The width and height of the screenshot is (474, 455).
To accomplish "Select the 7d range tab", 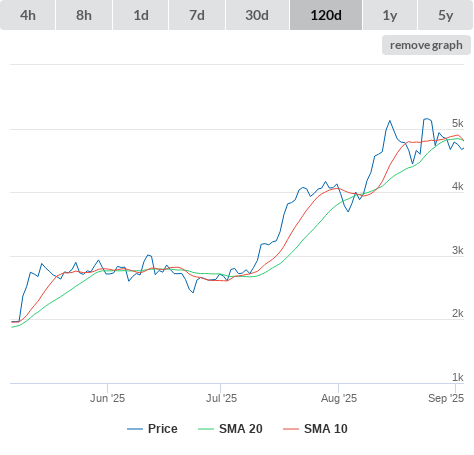I will (197, 15).
